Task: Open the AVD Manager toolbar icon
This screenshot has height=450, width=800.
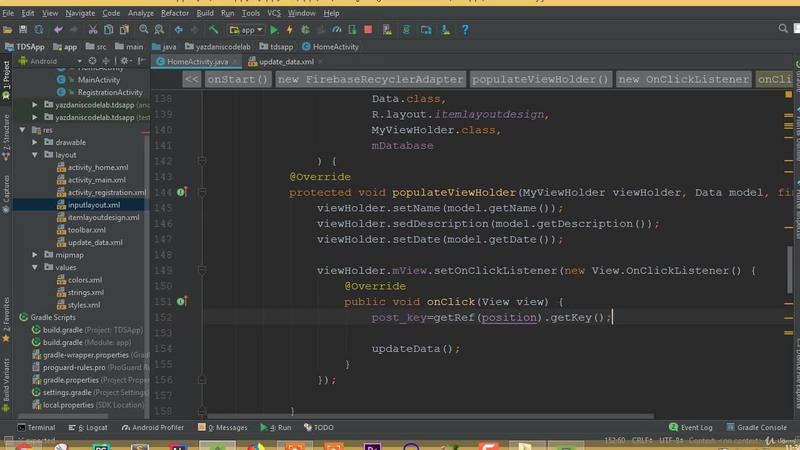Action: pyautogui.click(x=387, y=30)
